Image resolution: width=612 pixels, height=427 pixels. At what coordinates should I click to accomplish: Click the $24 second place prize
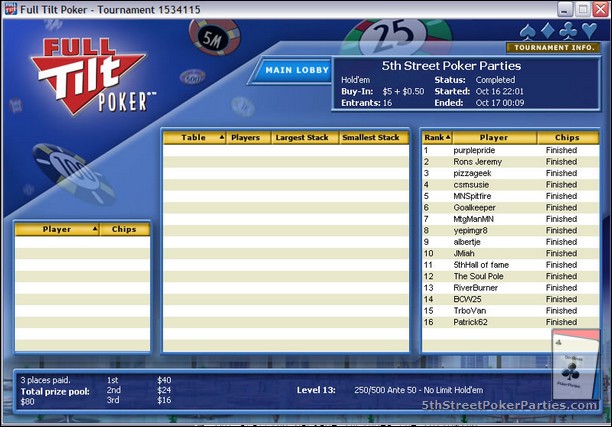coord(164,390)
